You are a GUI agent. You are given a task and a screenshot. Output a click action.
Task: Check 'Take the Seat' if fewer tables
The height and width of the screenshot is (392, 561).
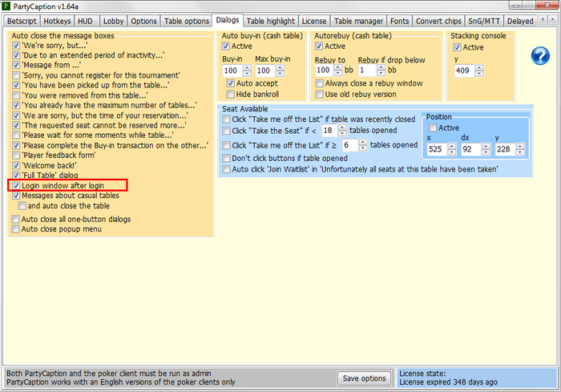pos(226,131)
